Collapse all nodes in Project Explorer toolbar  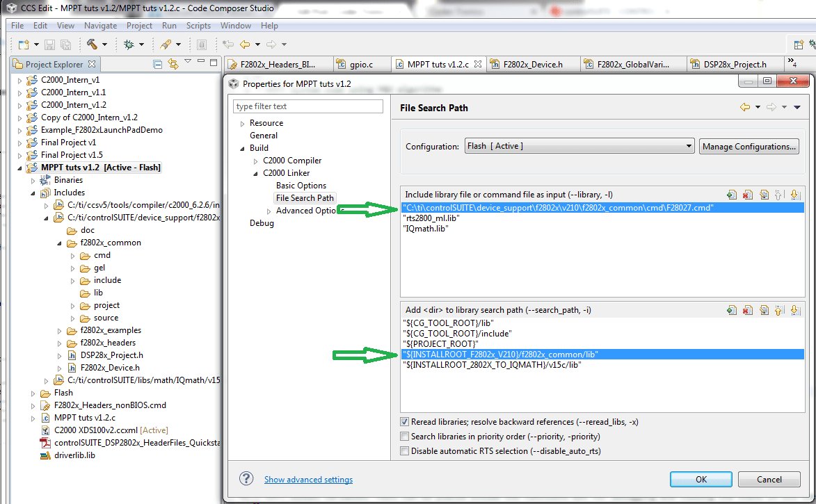point(157,63)
